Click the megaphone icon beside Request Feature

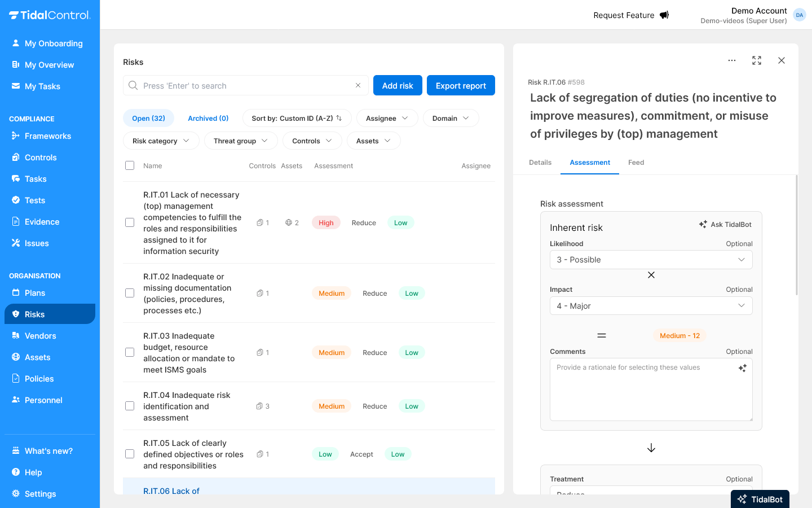(664, 15)
